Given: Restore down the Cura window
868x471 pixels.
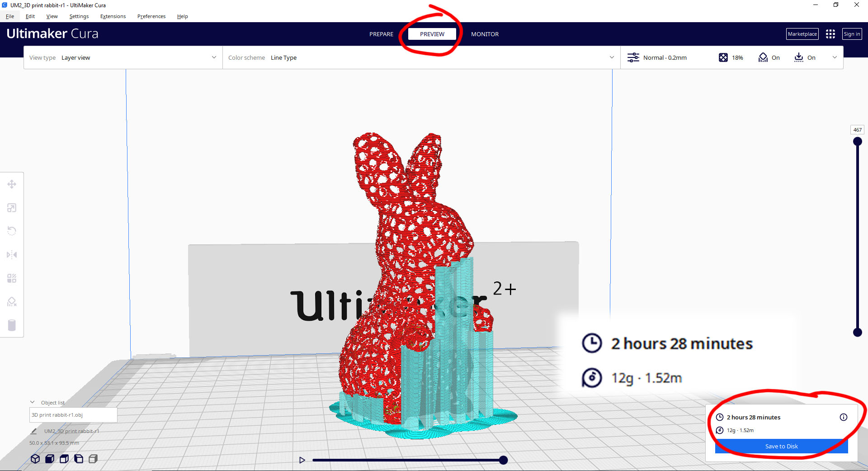Looking at the screenshot, I should pos(836,5).
